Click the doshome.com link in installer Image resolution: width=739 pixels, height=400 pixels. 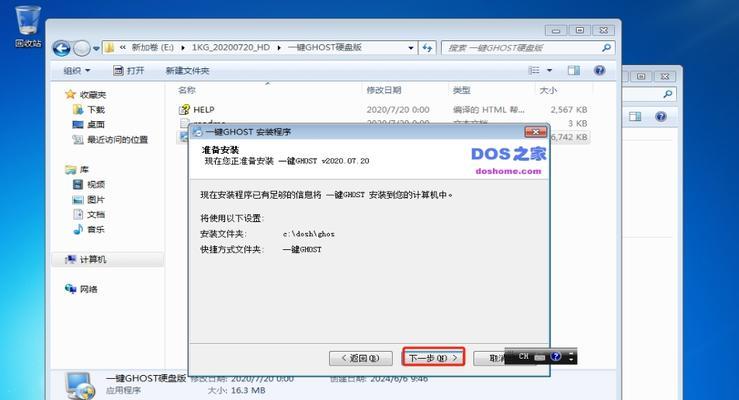(509, 171)
